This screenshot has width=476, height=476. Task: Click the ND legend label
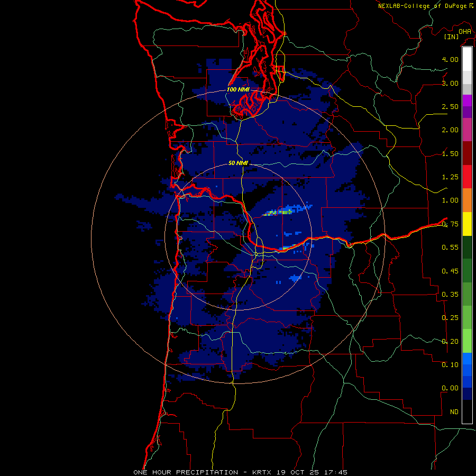[454, 412]
